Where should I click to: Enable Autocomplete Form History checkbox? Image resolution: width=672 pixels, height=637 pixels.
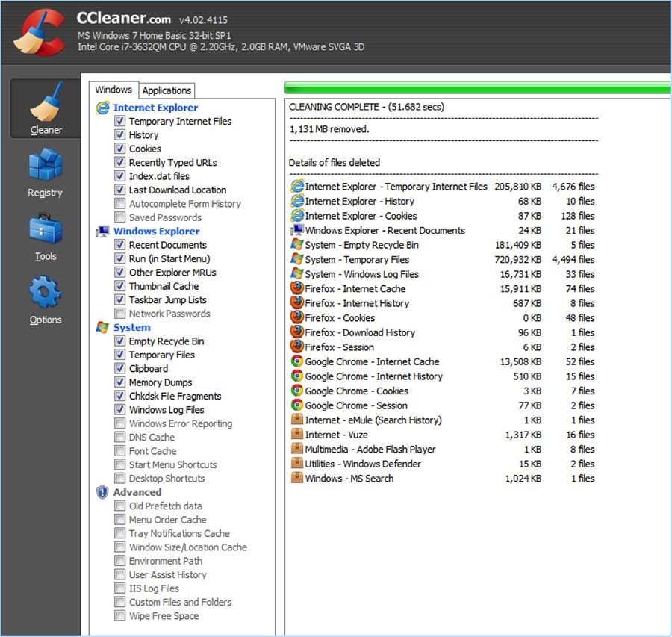(120, 204)
